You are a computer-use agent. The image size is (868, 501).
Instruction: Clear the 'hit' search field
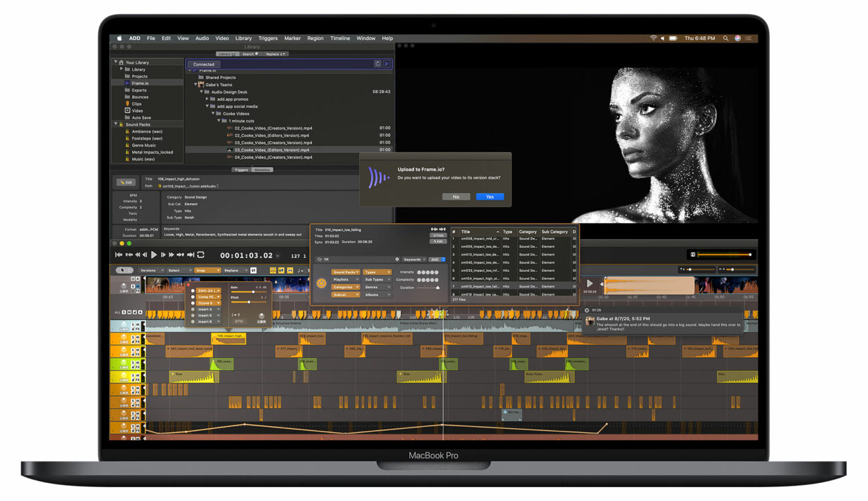coord(397,259)
